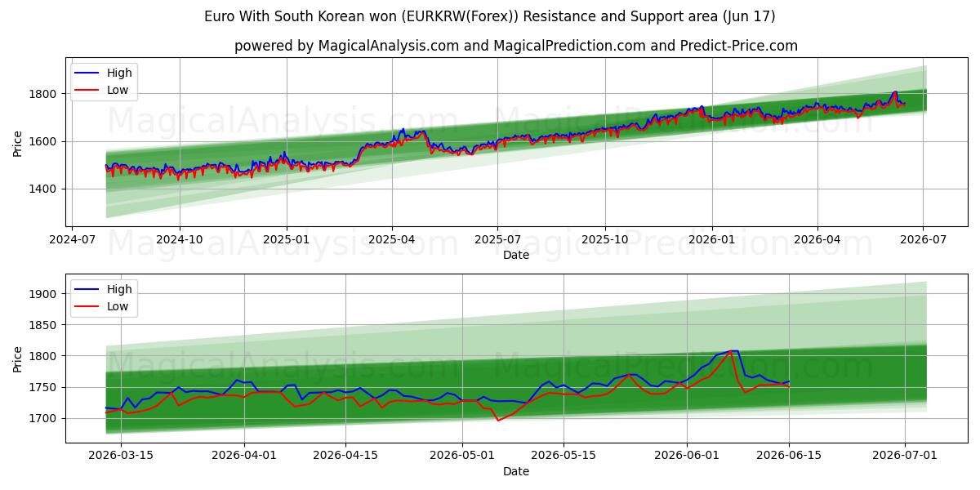Click the upper chart's 'Date' x-axis label

(516, 255)
